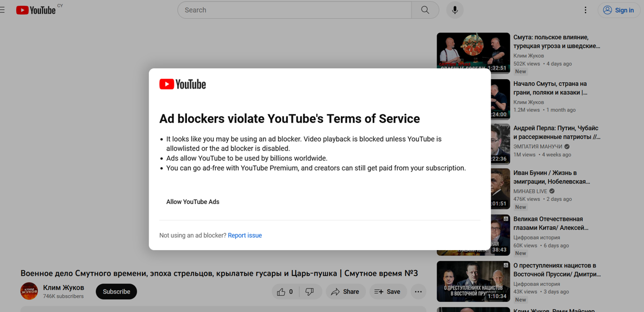Subscribe to the Клим Жуков channel
Screen dimensions: 644x312
116,292
